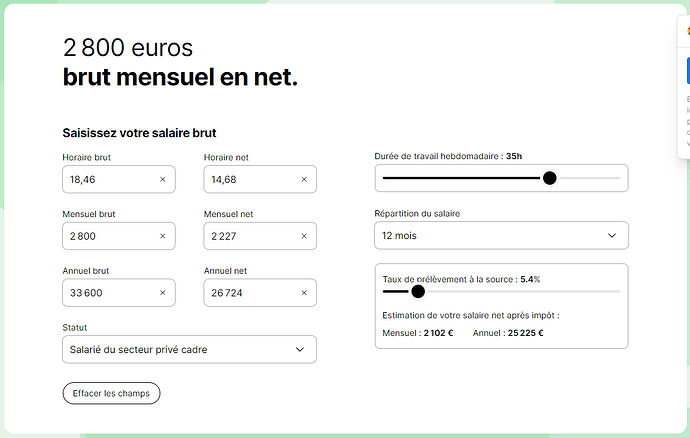Clear the Horaire net field with its X icon
The height and width of the screenshot is (438, 690).
(x=304, y=180)
